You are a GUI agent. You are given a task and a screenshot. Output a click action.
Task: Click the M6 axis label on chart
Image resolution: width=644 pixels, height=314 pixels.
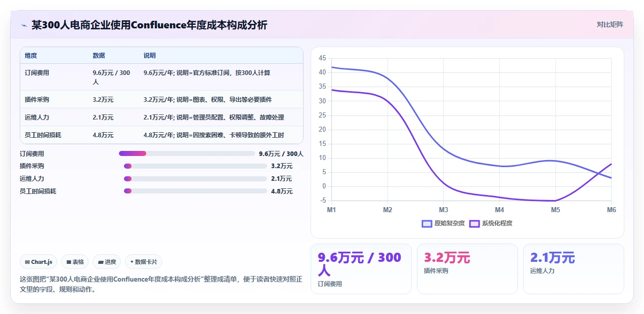click(x=611, y=210)
